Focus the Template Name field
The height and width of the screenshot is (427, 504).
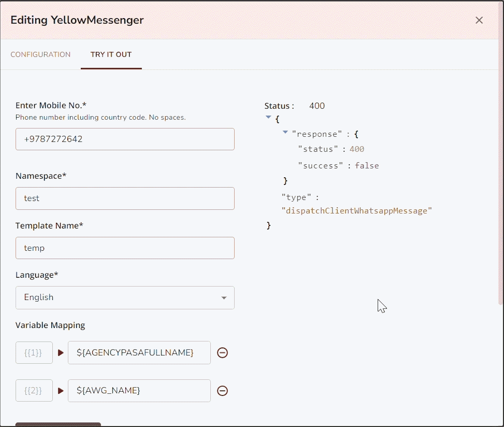click(x=125, y=248)
